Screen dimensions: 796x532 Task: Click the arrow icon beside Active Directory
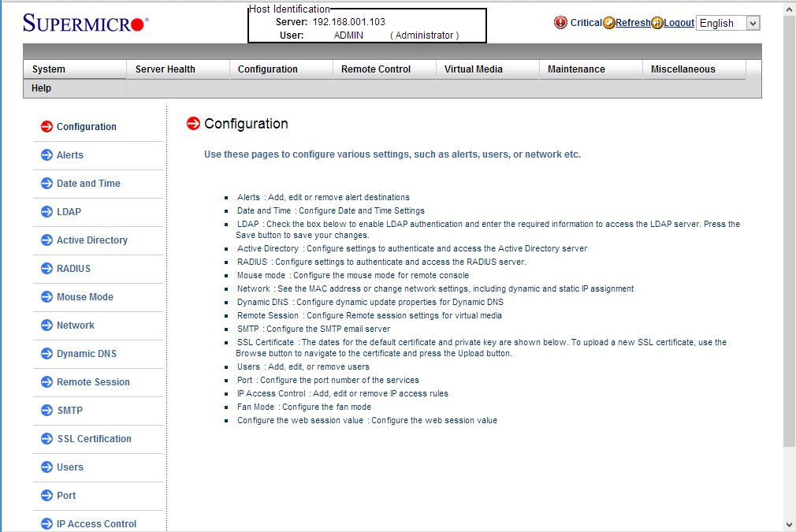(46, 240)
